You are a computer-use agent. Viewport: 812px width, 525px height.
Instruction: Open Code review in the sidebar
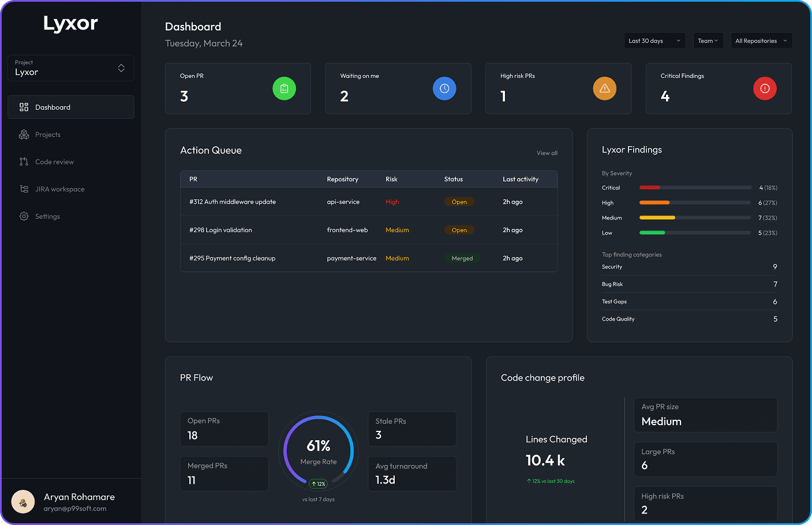(x=71, y=162)
